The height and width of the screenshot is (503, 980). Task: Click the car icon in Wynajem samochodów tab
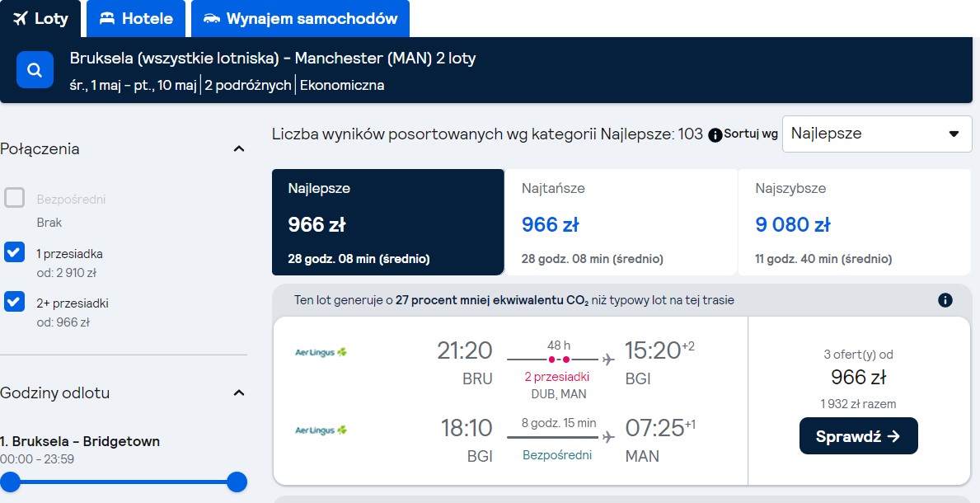pos(212,19)
